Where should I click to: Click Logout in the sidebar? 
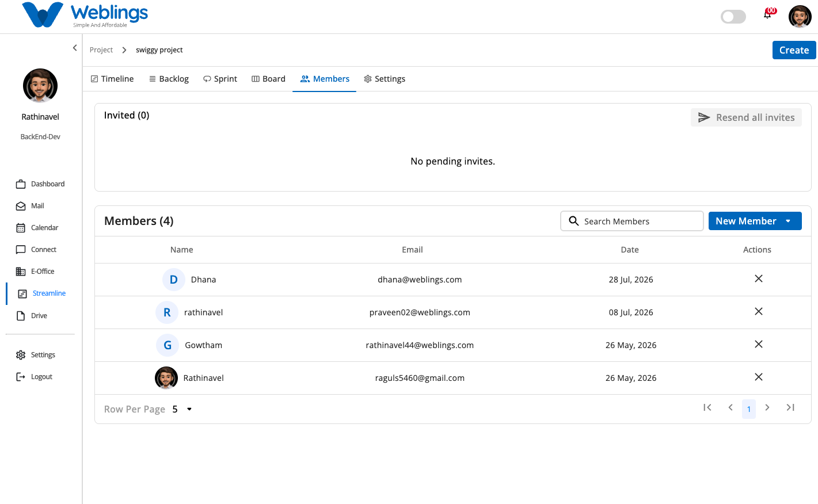point(35,377)
